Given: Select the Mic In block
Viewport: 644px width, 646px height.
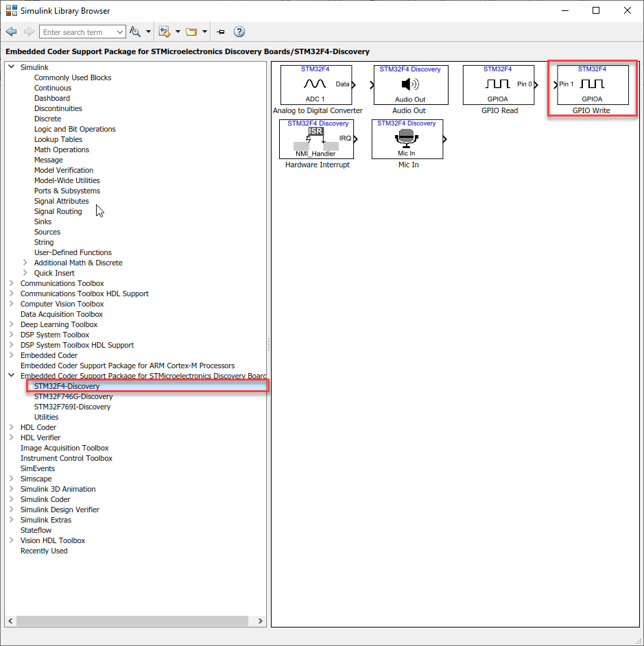Looking at the screenshot, I should pos(407,139).
